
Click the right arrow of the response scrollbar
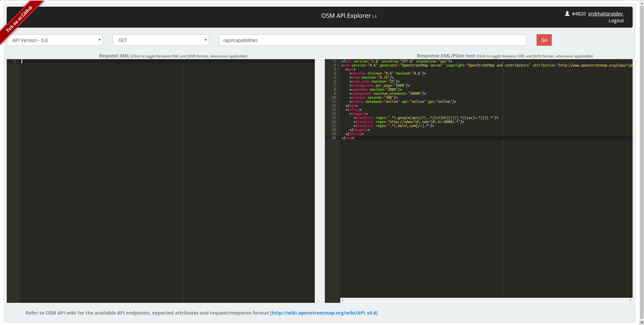630,300
